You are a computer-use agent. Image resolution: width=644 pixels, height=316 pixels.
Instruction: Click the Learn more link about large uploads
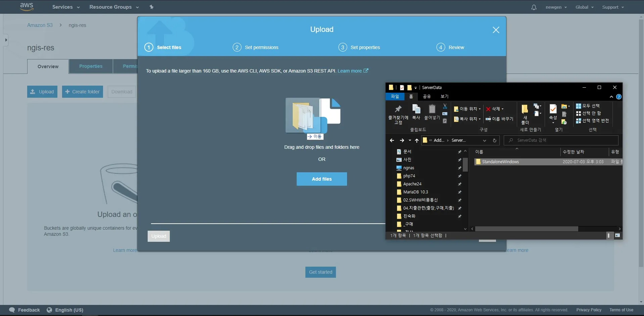350,71
